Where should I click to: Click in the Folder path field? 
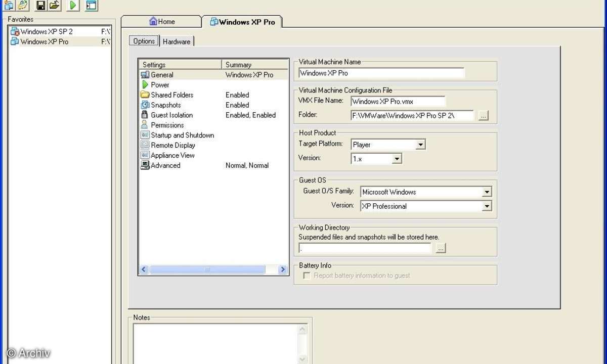point(412,116)
